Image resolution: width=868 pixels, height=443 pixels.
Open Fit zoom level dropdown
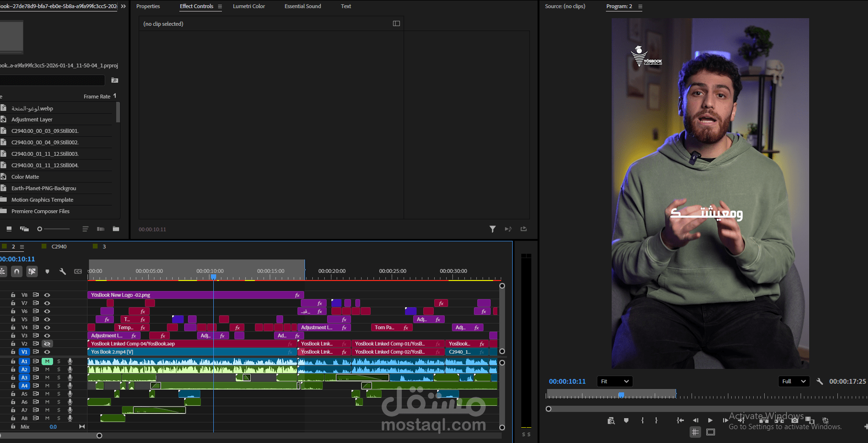point(615,381)
